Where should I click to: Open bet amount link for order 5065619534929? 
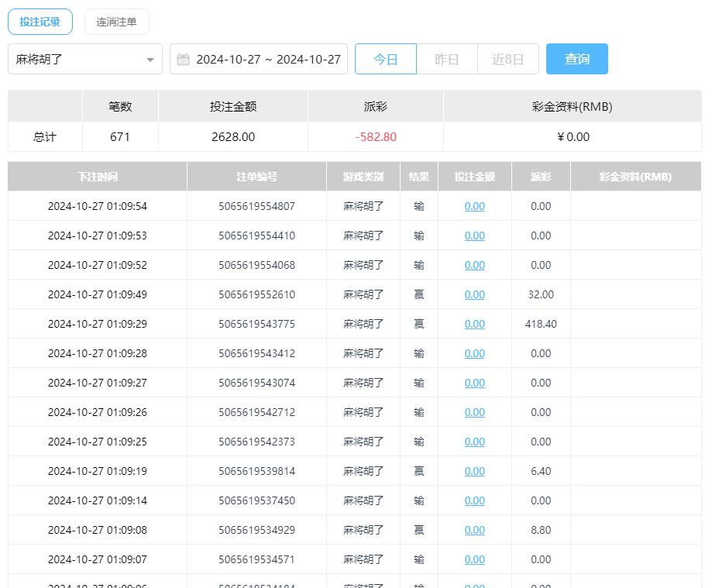point(474,530)
